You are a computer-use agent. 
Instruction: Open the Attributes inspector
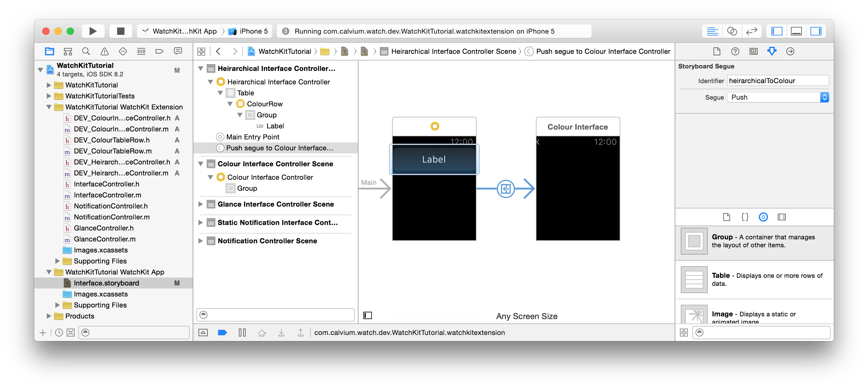pos(772,51)
